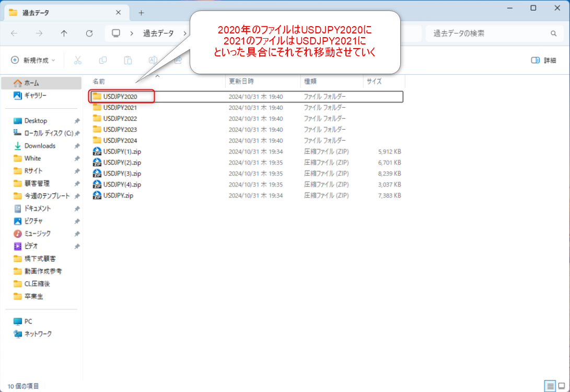
Task: Select the Paste icon
Action: click(127, 60)
